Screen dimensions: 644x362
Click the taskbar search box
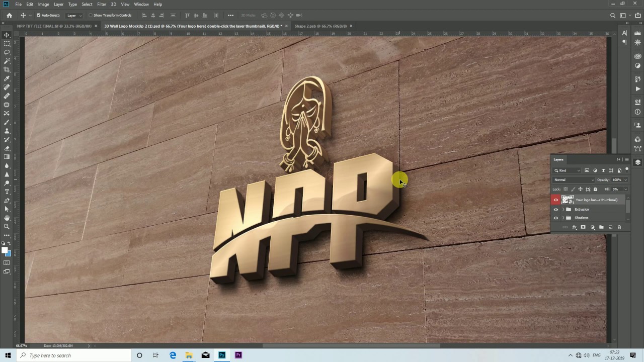click(x=73, y=355)
